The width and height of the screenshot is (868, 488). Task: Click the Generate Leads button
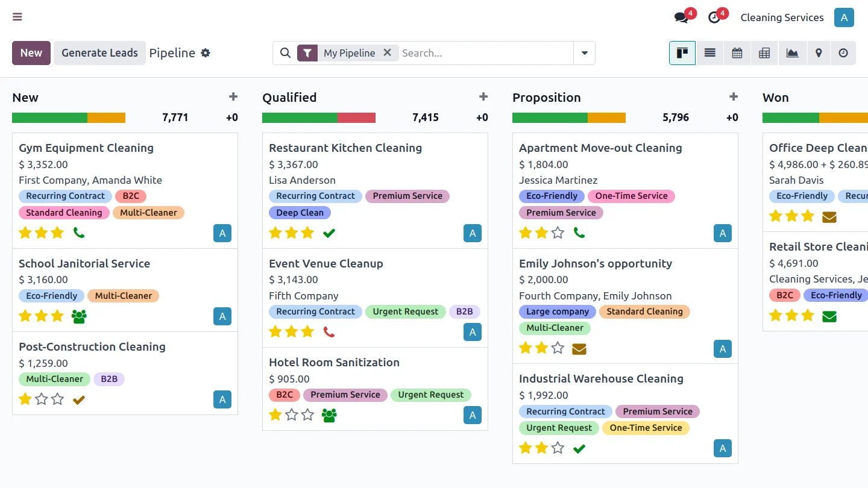tap(99, 53)
